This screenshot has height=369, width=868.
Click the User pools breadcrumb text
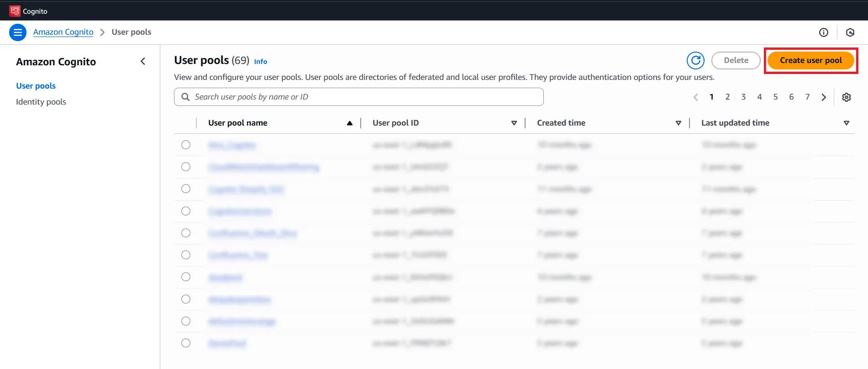(132, 32)
